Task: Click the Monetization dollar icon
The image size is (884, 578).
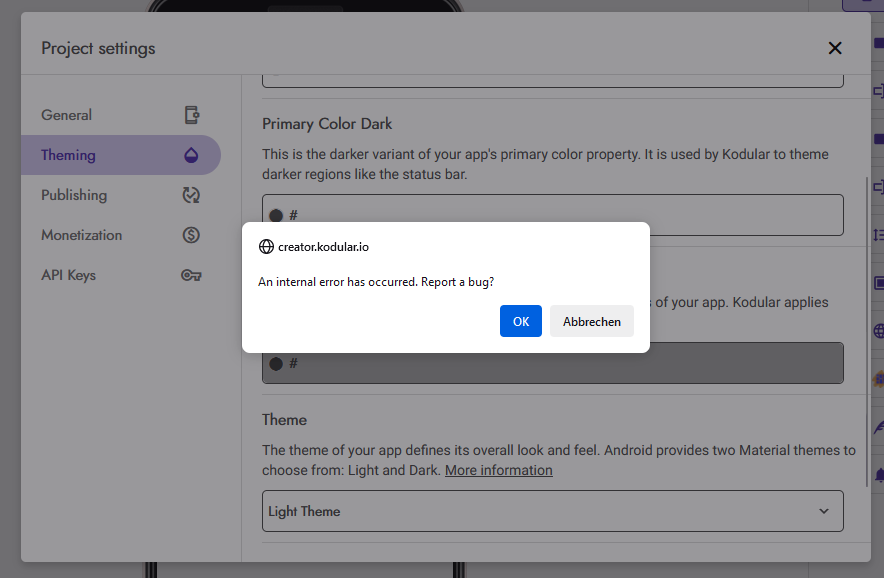Action: [x=191, y=235]
